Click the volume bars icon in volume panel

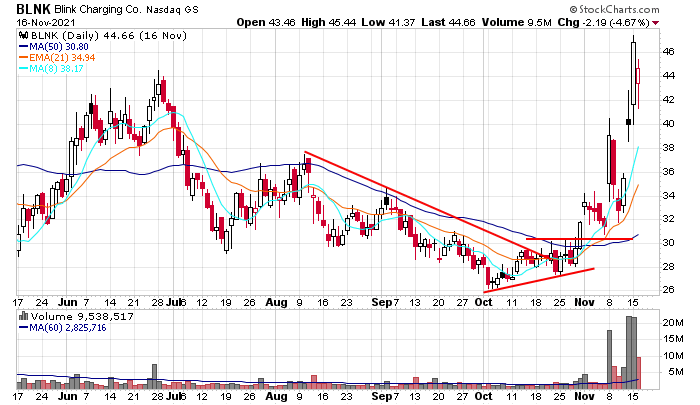click(x=23, y=316)
